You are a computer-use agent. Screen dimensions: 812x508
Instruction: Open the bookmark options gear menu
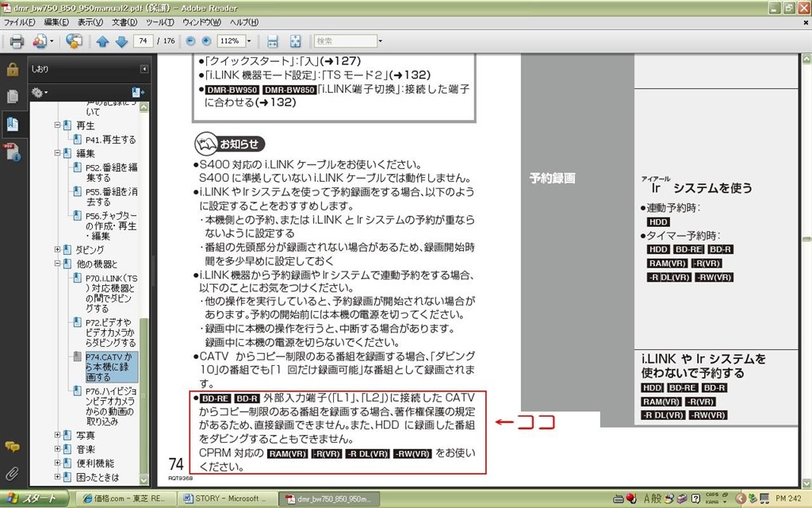40,93
